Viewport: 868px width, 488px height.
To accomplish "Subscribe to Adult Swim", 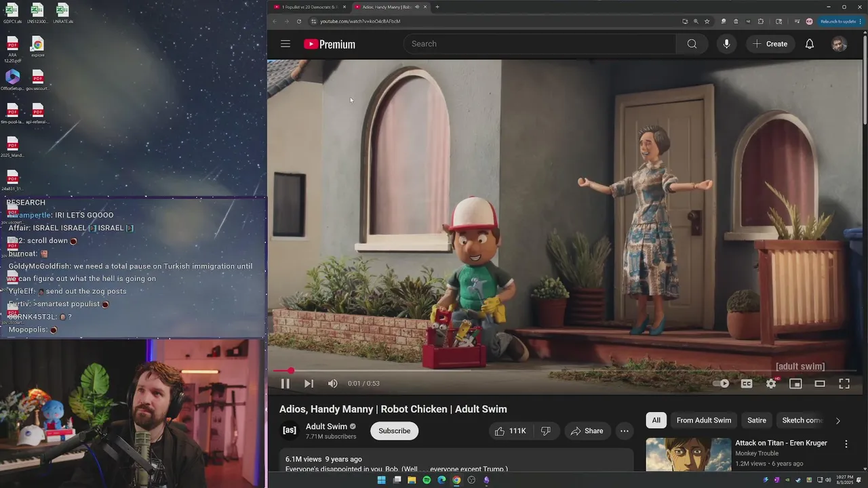I will coord(394,431).
